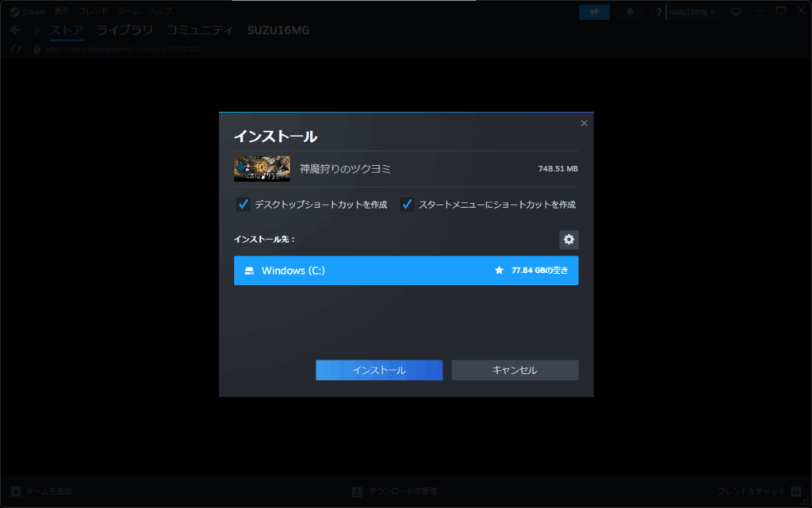The height and width of the screenshot is (508, 812).
Task: Click the forward arrow navigation icon
Action: point(35,30)
